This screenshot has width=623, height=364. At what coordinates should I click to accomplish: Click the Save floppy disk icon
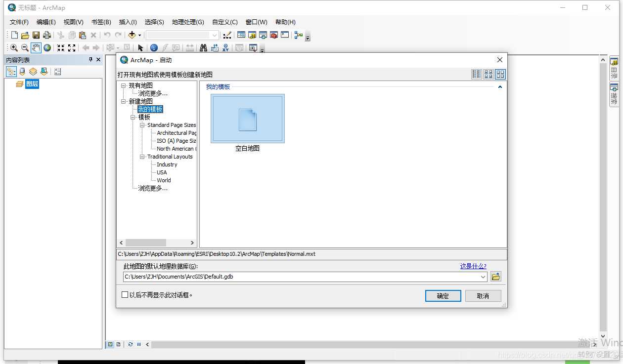(x=36, y=35)
